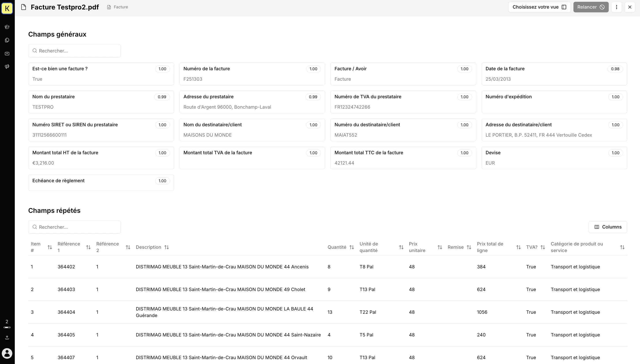
Task: Click the yellow K logo icon
Action: pos(7,8)
